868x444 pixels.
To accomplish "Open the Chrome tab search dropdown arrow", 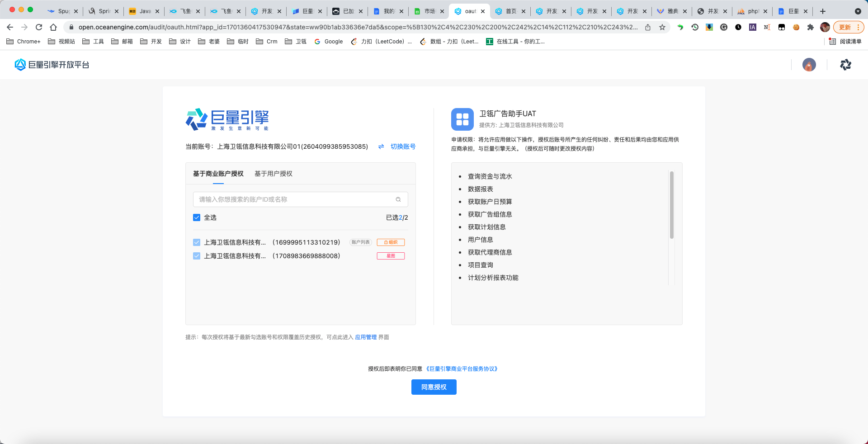I will (x=858, y=11).
